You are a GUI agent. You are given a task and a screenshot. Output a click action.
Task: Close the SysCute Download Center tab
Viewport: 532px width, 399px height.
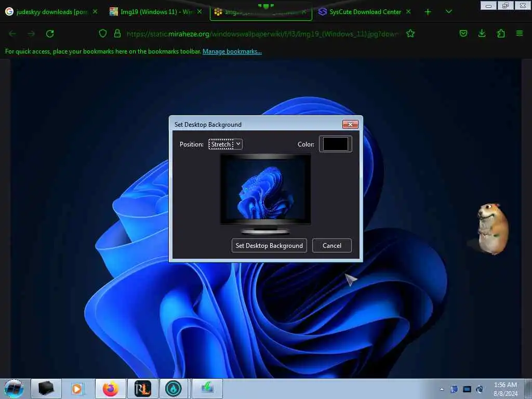pos(408,12)
